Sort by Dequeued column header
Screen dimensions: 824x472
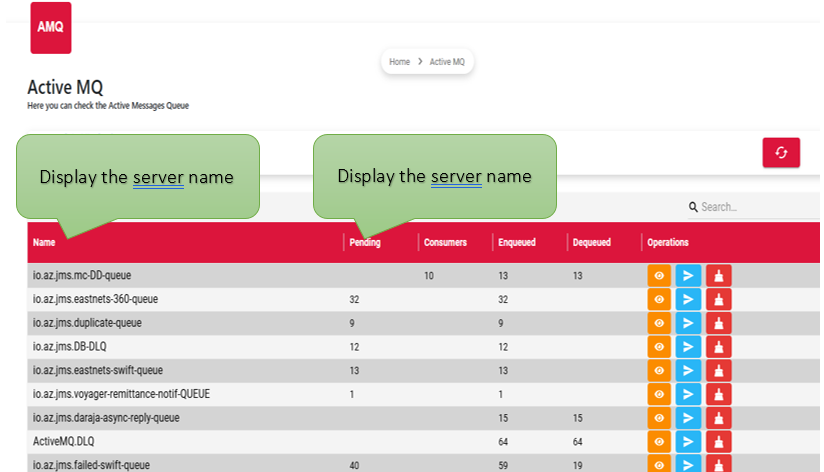[592, 242]
